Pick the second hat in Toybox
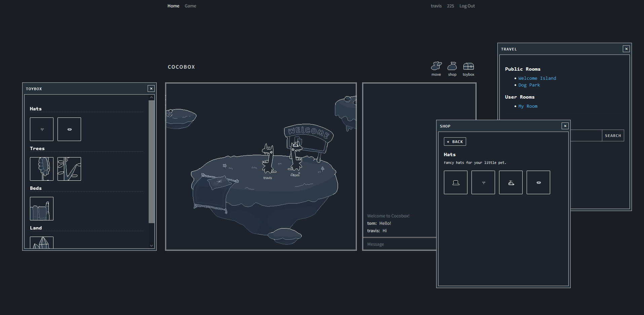Viewport: 644px width, 315px height. (x=69, y=129)
